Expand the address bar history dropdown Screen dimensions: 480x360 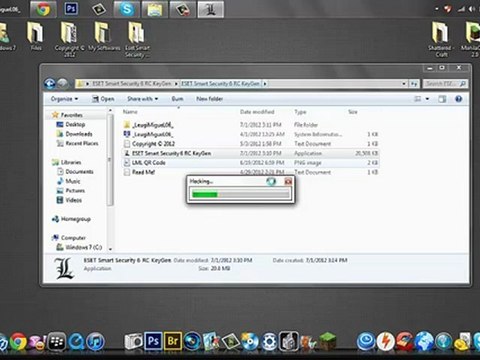point(404,84)
